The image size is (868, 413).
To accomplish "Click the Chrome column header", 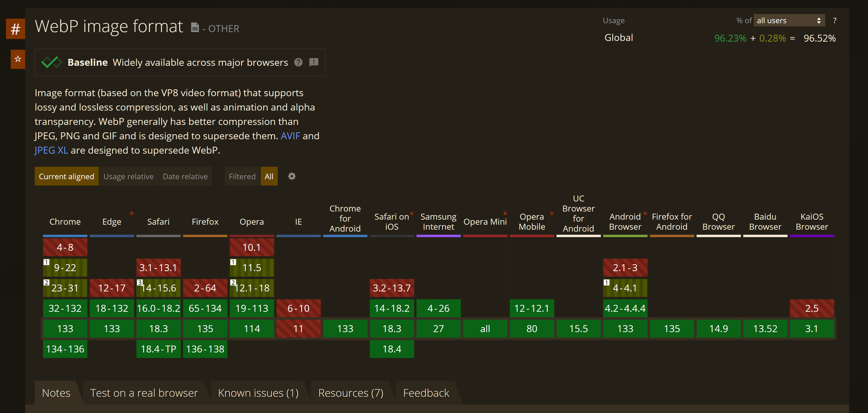I will tap(65, 222).
